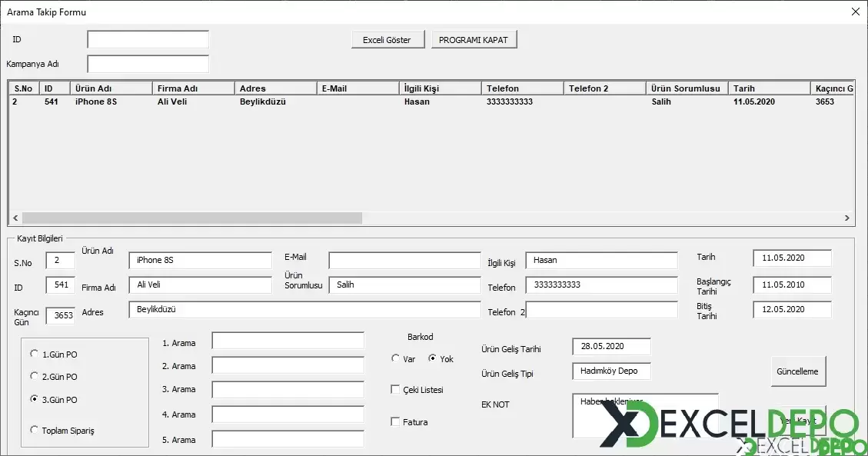This screenshot has height=456, width=868.
Task: Click the Ürün Adı column header
Action: tap(111, 88)
